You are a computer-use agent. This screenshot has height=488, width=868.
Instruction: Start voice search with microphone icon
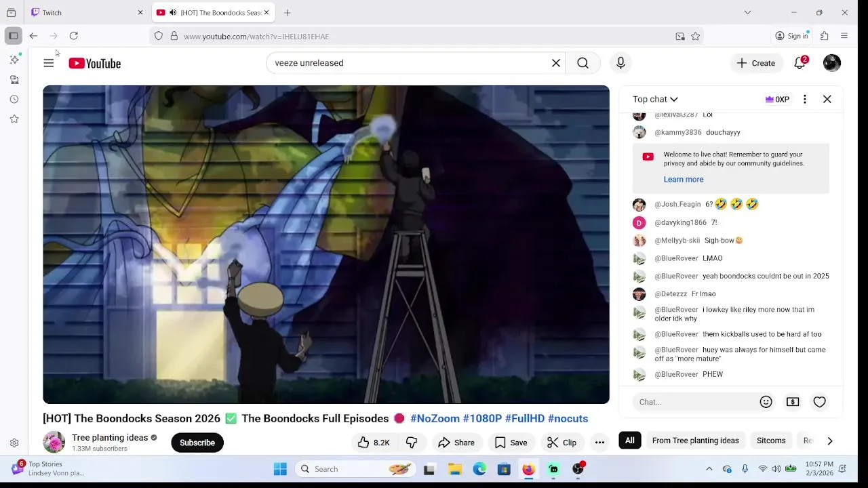click(x=620, y=63)
